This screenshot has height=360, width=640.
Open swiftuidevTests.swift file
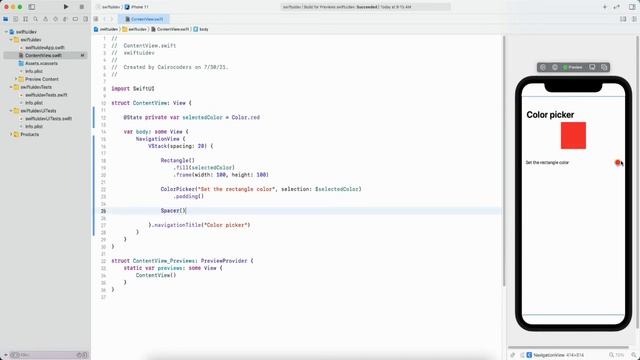click(46, 95)
